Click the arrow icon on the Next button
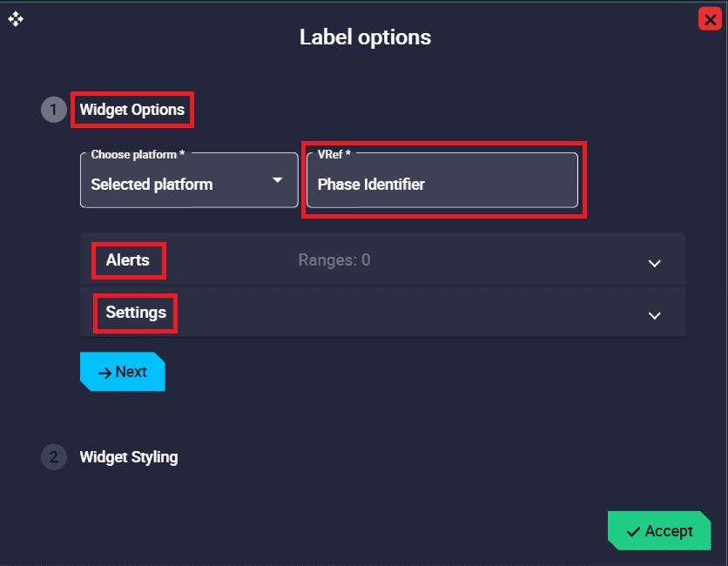This screenshot has height=566, width=728. point(104,373)
